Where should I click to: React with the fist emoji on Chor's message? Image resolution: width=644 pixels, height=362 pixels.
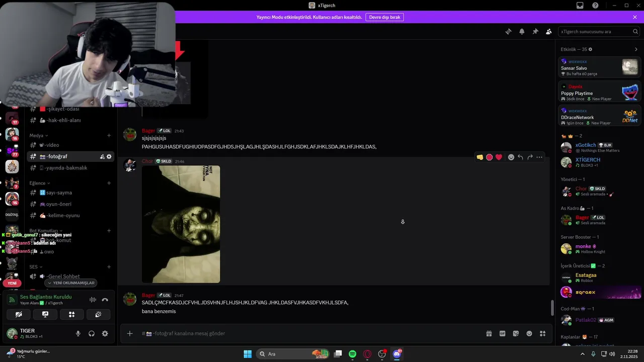pyautogui.click(x=480, y=157)
